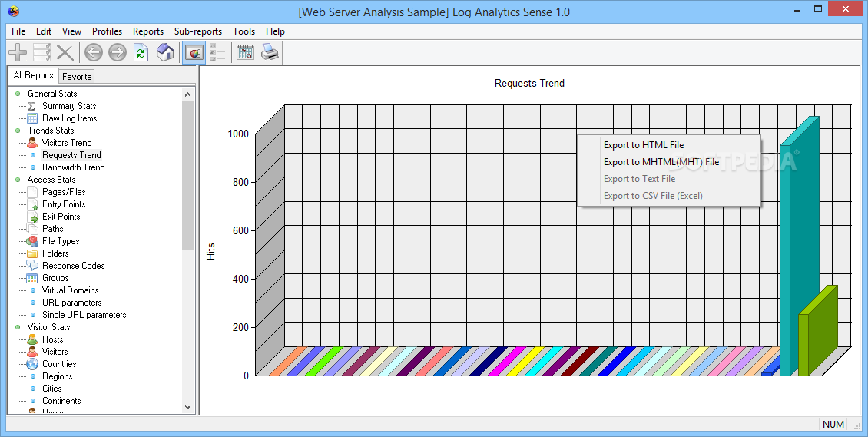Switch to the Favorite tab
Screen dimensions: 868x437
(76, 76)
